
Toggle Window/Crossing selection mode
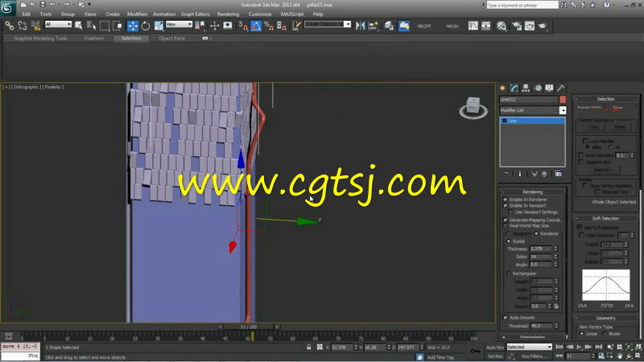118,26
